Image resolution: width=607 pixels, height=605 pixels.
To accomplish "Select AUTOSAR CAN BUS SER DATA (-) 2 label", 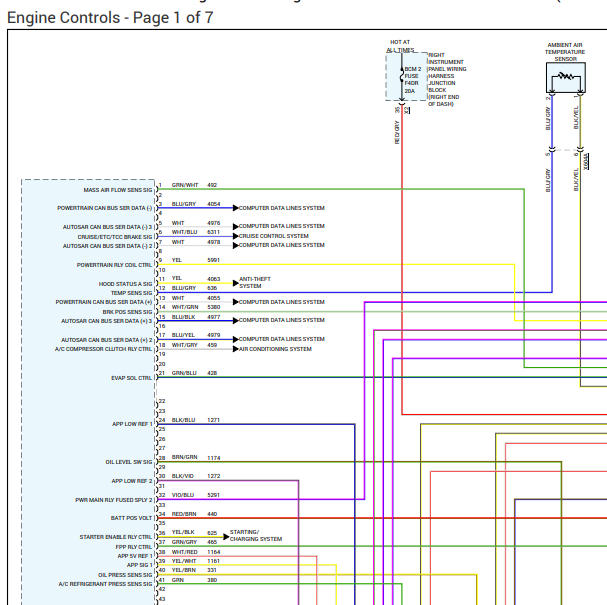I will pyautogui.click(x=108, y=246).
